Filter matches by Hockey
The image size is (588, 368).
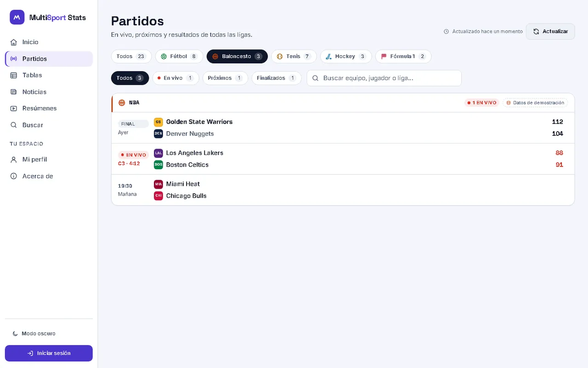pyautogui.click(x=346, y=56)
